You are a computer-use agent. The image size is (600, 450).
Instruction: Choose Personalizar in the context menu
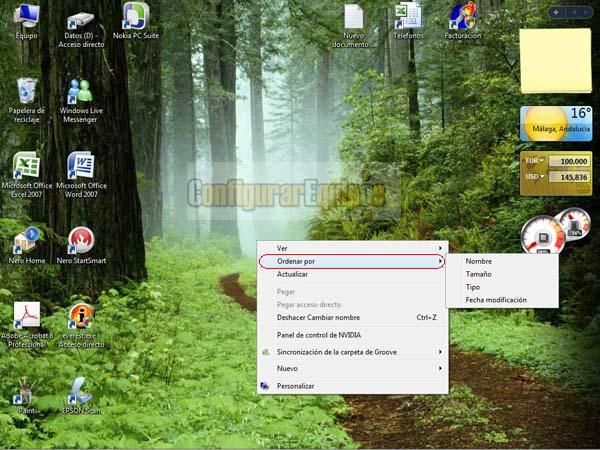[x=352, y=386]
